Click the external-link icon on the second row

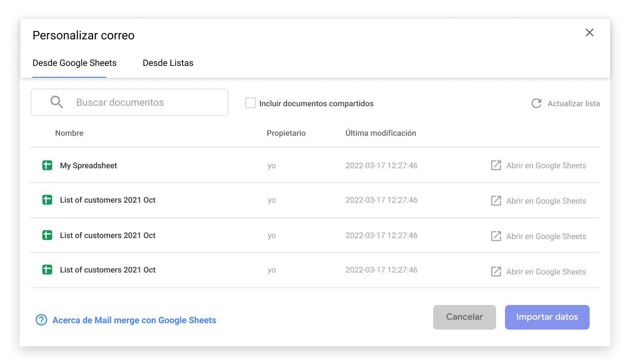click(x=496, y=200)
